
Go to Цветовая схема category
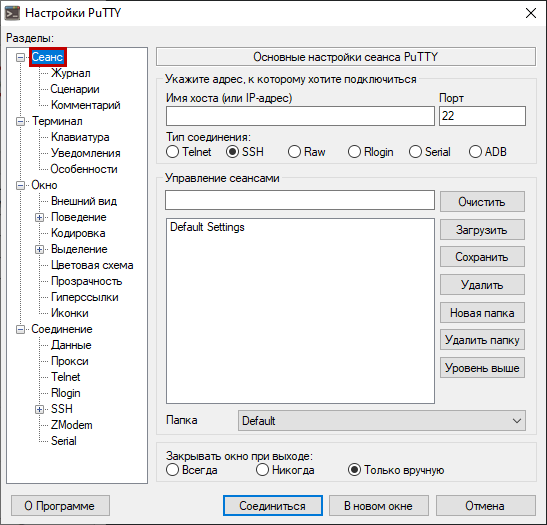click(x=92, y=265)
